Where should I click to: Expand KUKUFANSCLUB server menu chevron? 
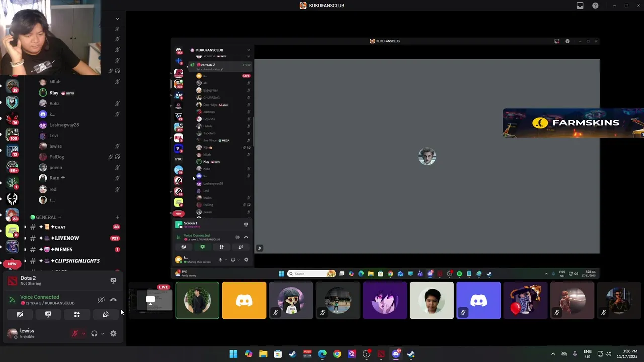(117, 19)
